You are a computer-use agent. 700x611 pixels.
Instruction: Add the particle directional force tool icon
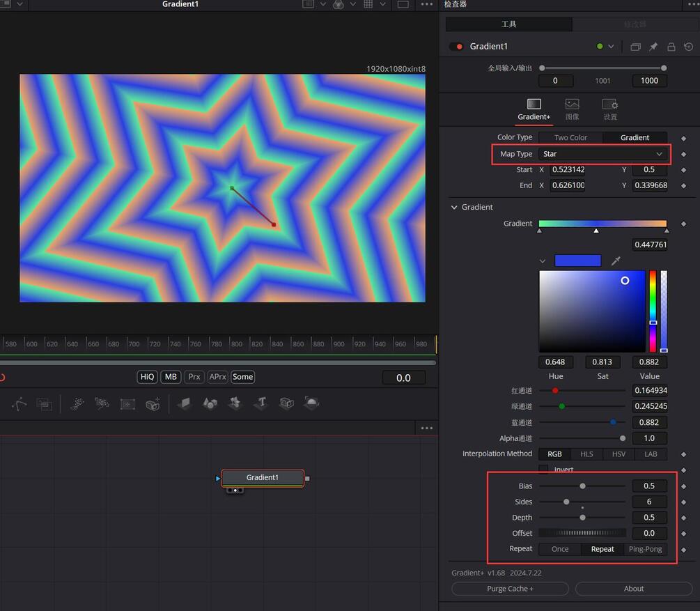[102, 404]
